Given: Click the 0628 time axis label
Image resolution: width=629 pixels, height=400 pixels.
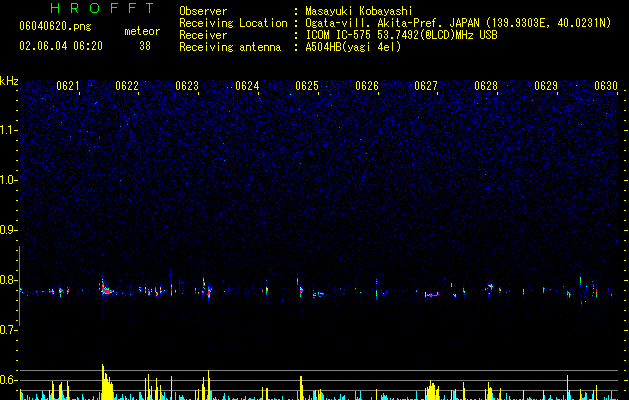Looking at the screenshot, I should click(486, 86).
